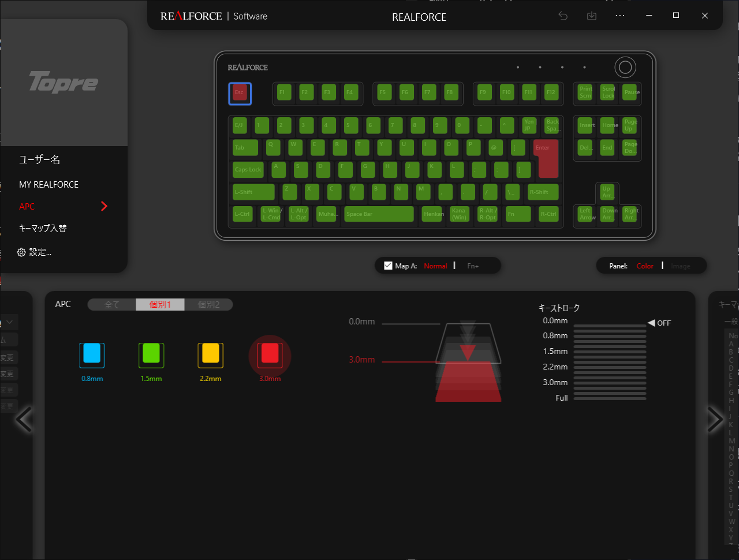Select the R-Alt / R-Opt key

tap(488, 214)
